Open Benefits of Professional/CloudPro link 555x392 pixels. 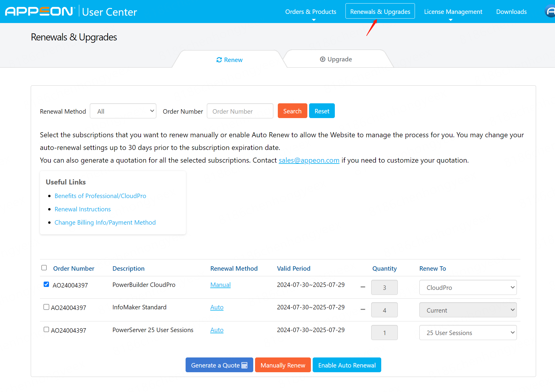(100, 196)
